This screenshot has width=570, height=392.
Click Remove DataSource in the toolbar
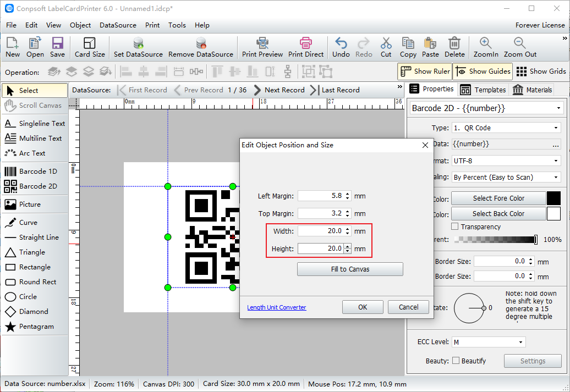coord(201,47)
